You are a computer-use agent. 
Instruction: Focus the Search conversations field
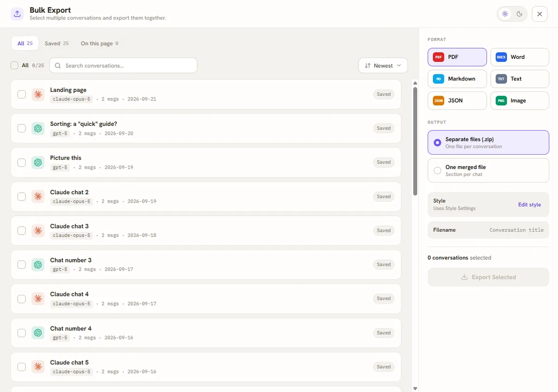coord(123,65)
